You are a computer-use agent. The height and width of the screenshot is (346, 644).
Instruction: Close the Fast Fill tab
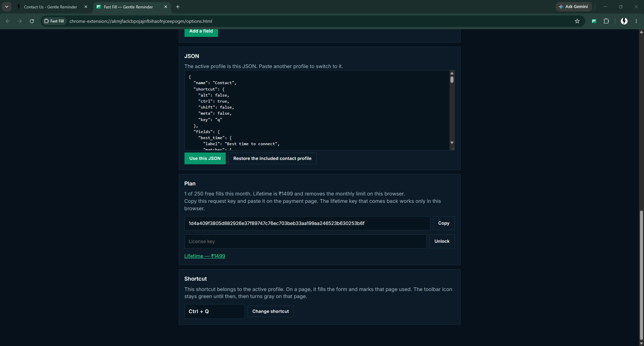coord(165,7)
